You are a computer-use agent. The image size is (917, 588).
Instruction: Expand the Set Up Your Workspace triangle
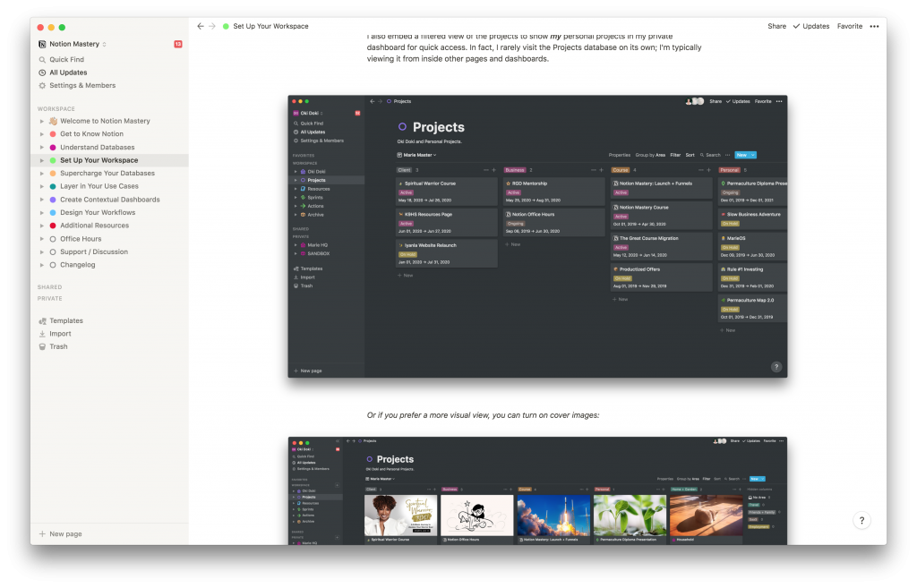click(41, 160)
